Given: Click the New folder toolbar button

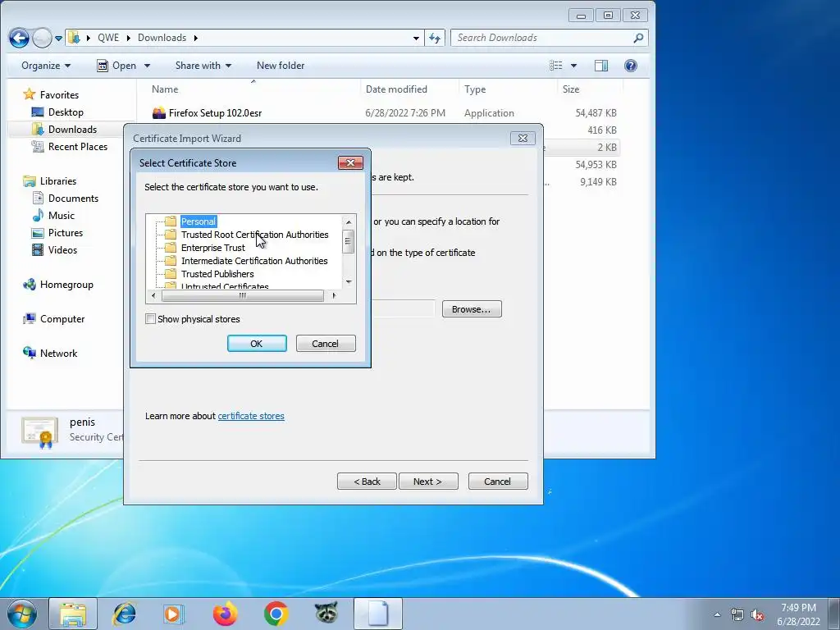Looking at the screenshot, I should [x=281, y=66].
